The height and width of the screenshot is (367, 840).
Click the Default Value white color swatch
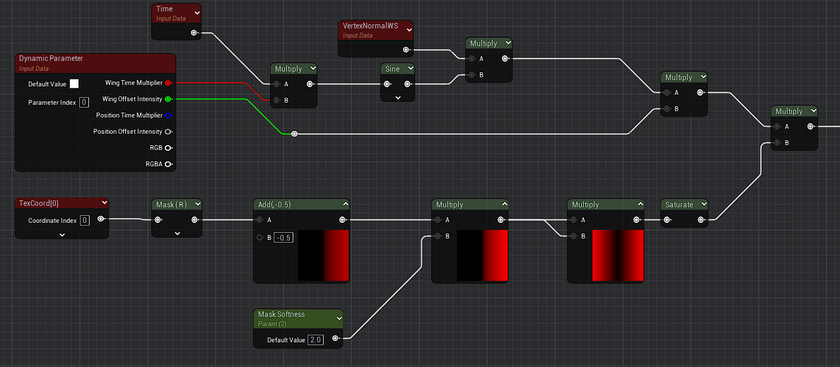[74, 84]
